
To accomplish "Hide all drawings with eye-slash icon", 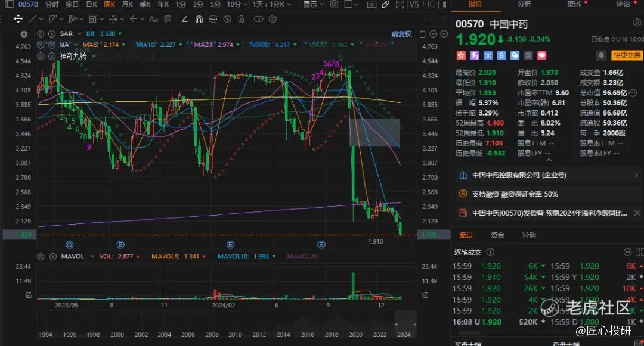I will [x=227, y=19].
